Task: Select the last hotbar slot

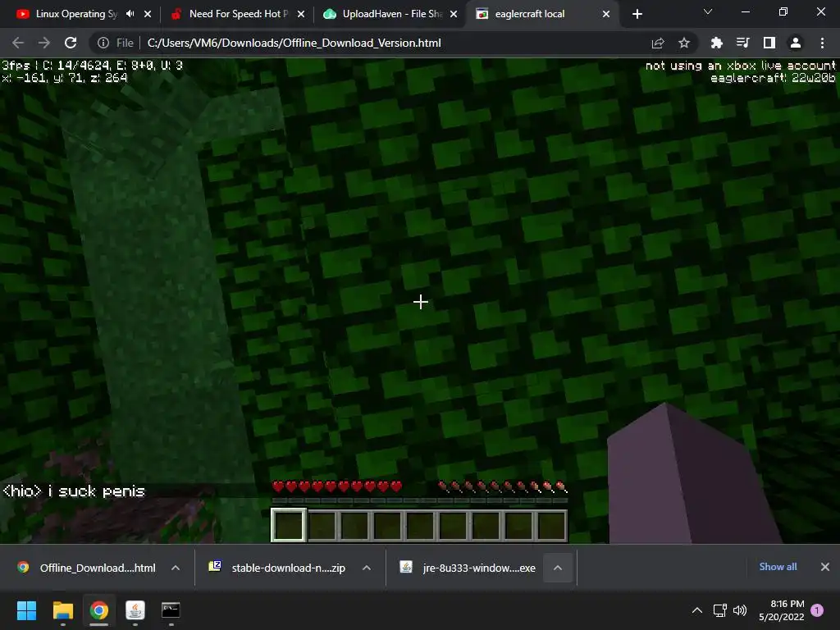Action: (x=551, y=526)
